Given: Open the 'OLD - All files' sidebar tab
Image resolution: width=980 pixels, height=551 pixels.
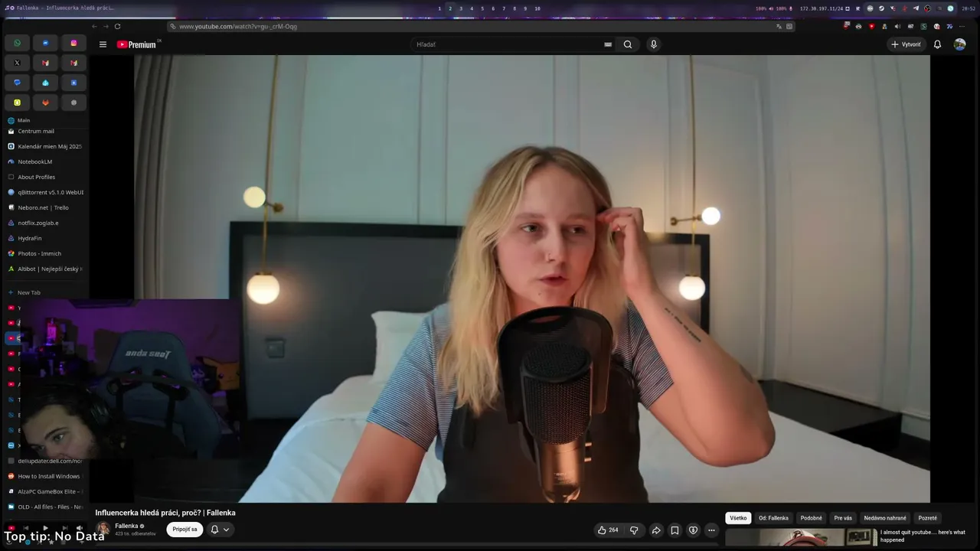Looking at the screenshot, I should pyautogui.click(x=44, y=507).
